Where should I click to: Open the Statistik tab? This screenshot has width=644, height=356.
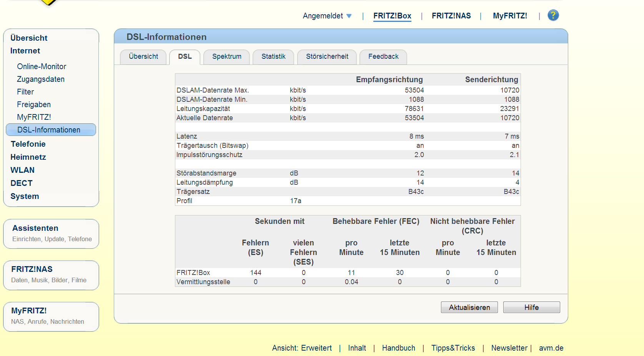(273, 56)
